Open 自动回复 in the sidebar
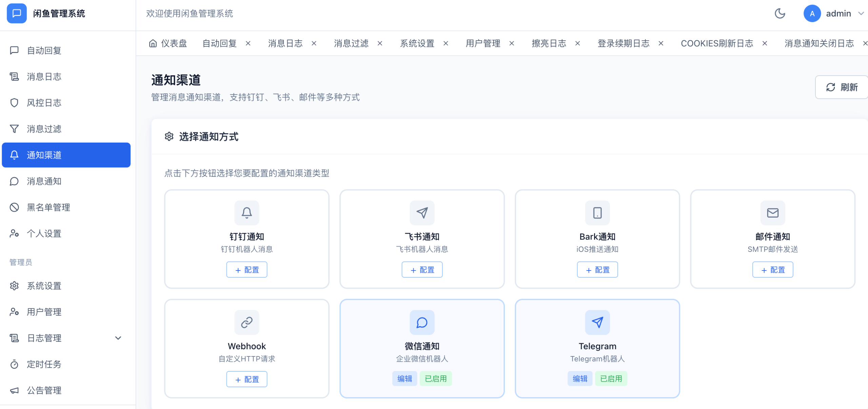This screenshot has height=409, width=868. tap(66, 50)
